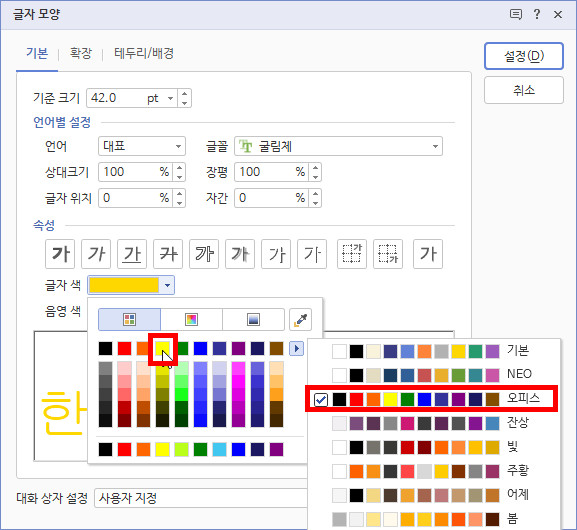Apply italic text attribute button

[96, 254]
